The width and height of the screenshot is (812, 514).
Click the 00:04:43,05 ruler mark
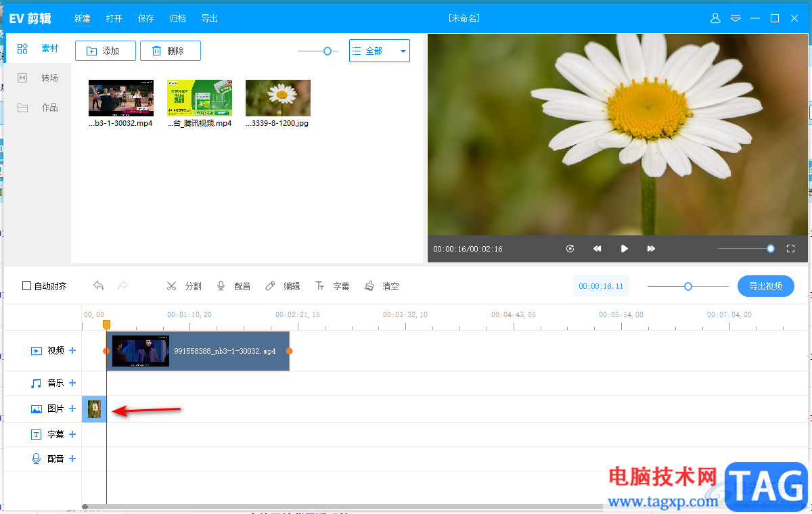point(514,314)
